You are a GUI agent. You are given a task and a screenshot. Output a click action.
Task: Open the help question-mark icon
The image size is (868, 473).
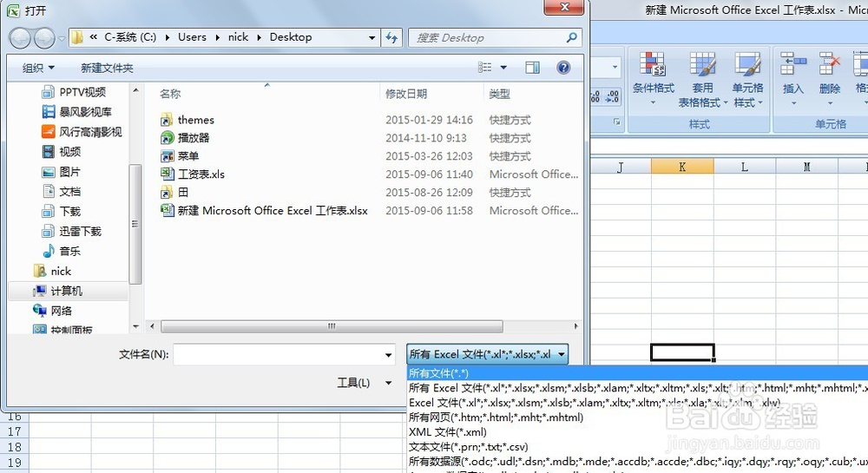(x=563, y=68)
